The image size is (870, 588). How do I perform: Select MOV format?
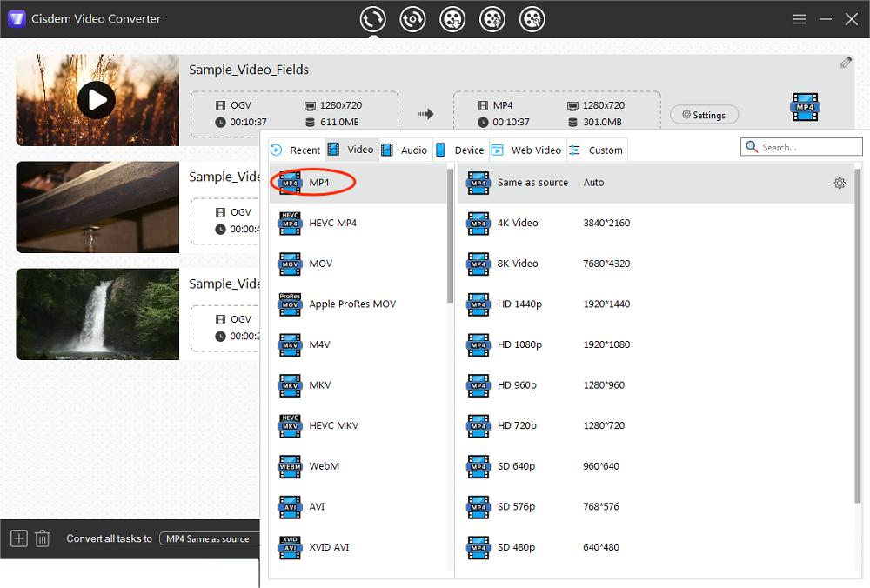coord(358,264)
